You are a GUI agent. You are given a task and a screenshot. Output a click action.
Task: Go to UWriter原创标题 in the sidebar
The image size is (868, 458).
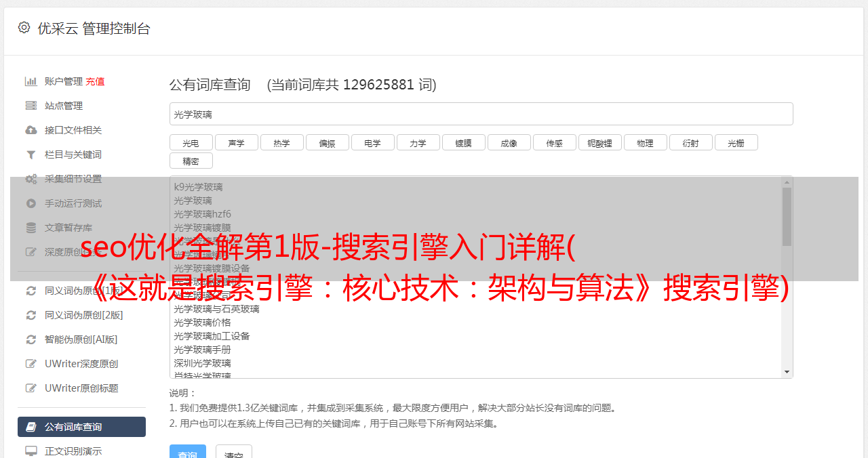click(x=81, y=388)
